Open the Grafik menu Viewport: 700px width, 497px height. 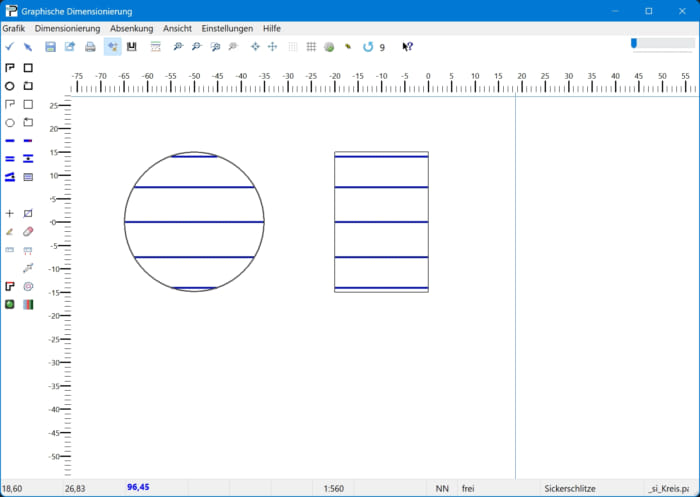13,29
